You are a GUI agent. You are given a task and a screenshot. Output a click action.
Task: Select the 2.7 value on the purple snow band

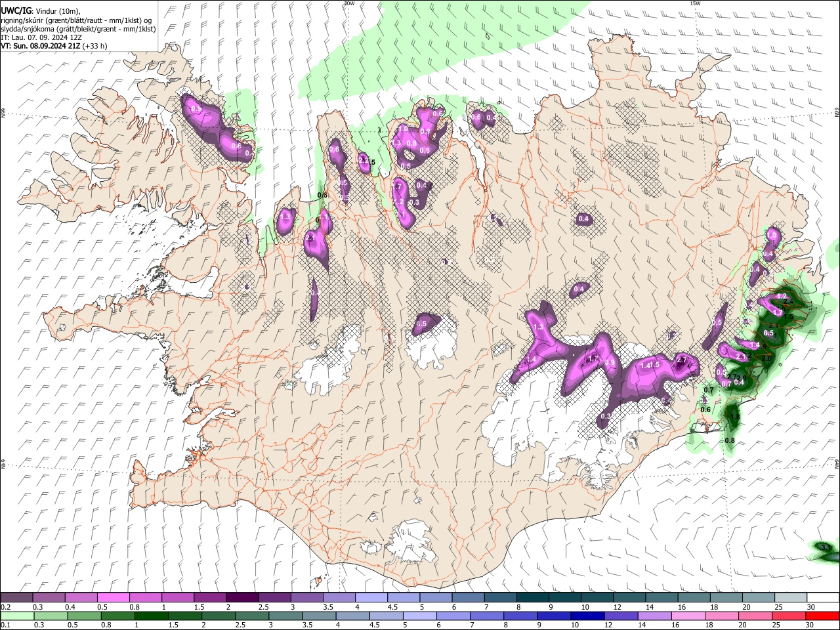point(681,360)
